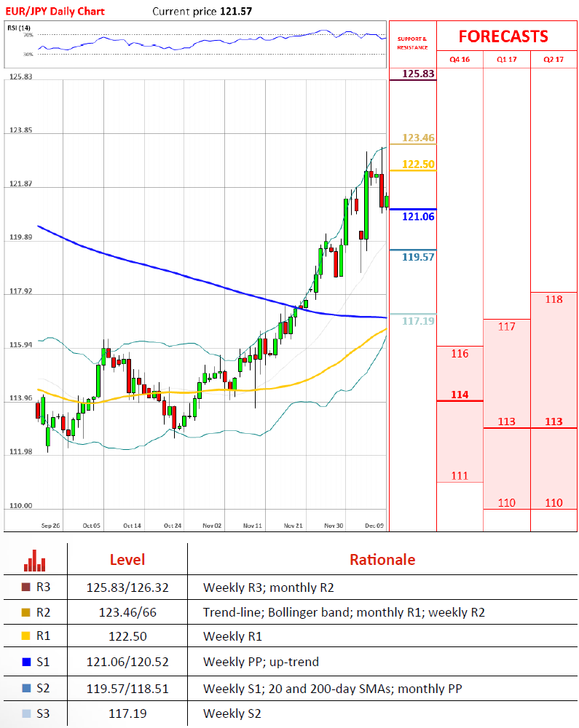Click the Oct 24 date axis label
This screenshot has height=728, width=579.
(x=173, y=526)
